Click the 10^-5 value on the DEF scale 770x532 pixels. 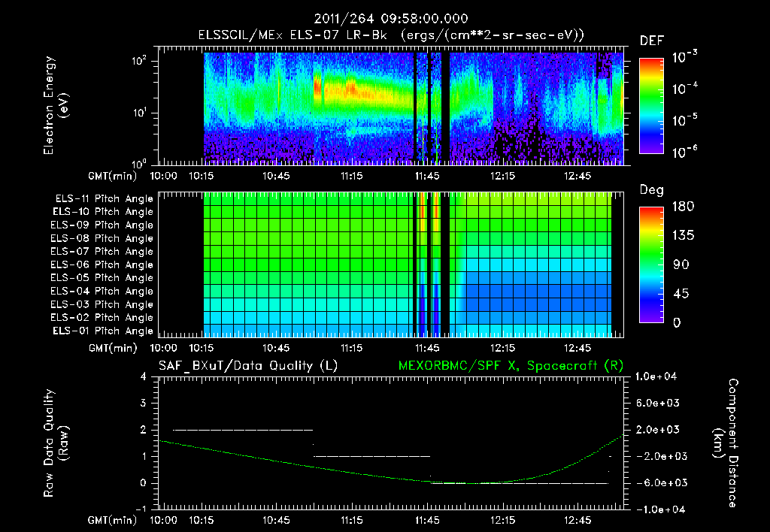point(684,120)
